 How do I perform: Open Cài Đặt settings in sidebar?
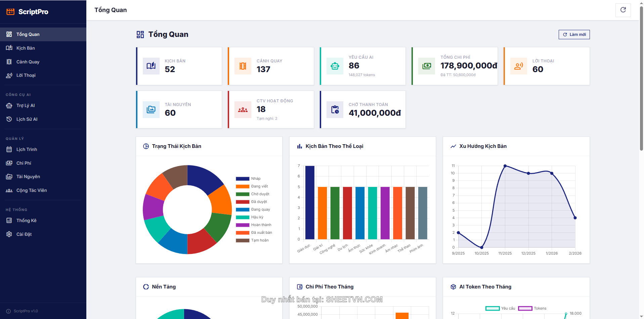[24, 234]
